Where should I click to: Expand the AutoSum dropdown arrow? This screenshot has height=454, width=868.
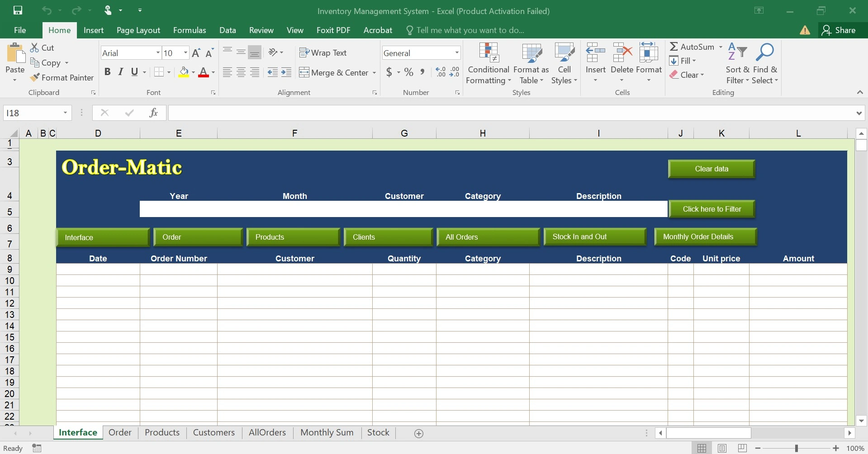tap(721, 47)
